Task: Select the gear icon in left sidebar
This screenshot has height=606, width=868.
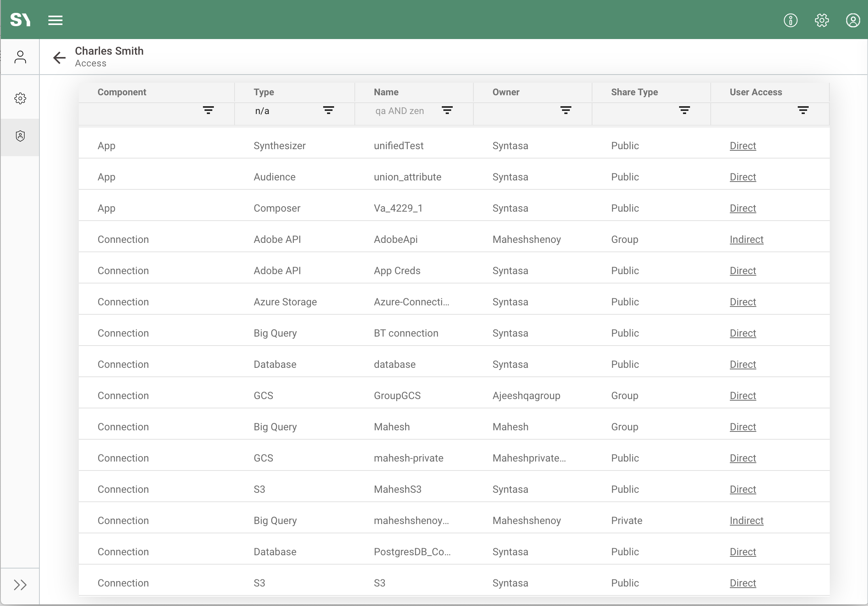Action: point(20,98)
